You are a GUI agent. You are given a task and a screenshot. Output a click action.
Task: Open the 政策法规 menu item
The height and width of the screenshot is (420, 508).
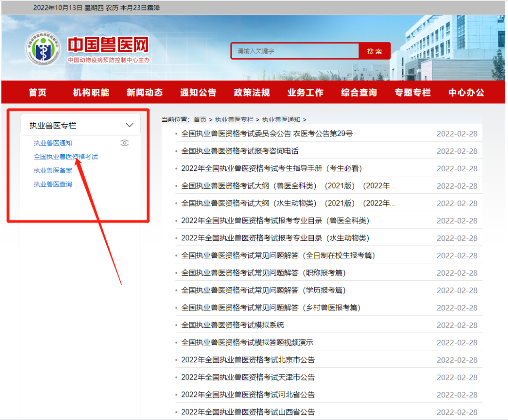coord(252,92)
